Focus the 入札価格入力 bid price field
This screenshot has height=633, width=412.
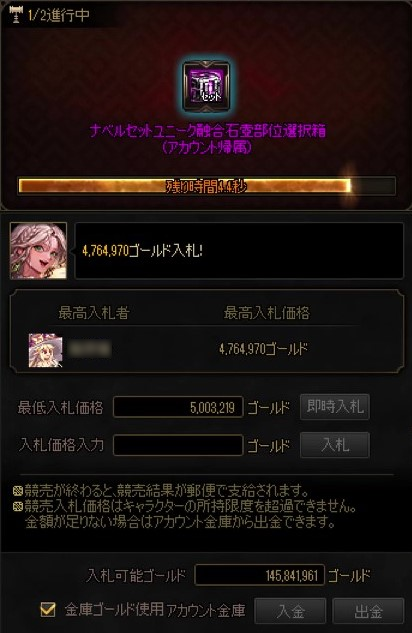[178, 445]
